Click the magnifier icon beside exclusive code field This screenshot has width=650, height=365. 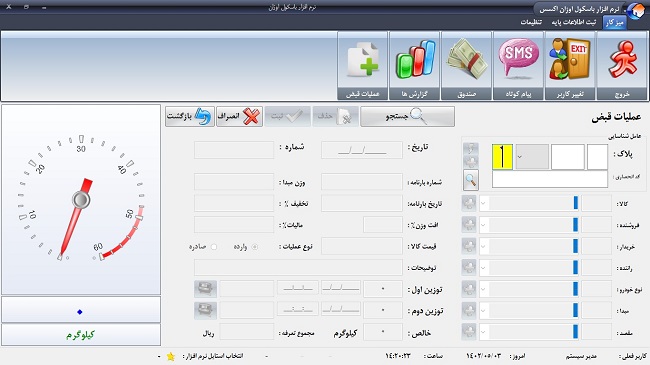[471, 180]
